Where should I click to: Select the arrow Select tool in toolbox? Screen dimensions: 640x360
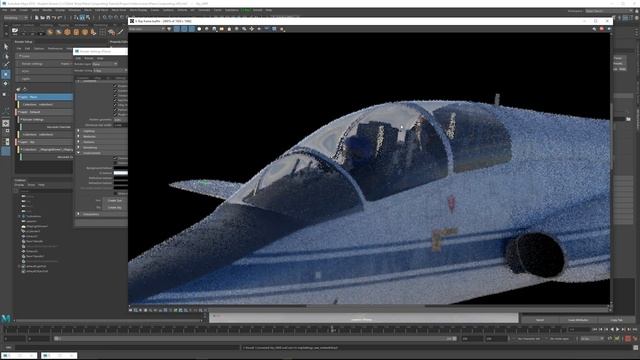pyautogui.click(x=6, y=47)
